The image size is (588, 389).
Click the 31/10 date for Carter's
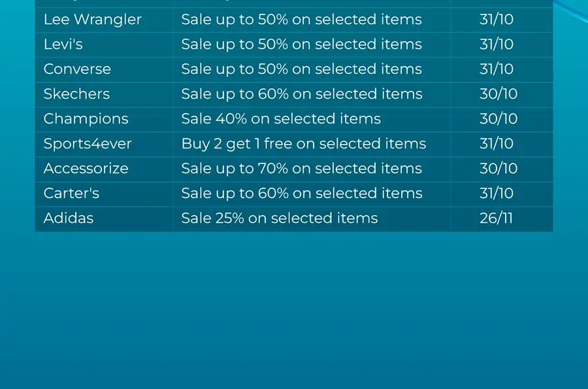pos(496,193)
